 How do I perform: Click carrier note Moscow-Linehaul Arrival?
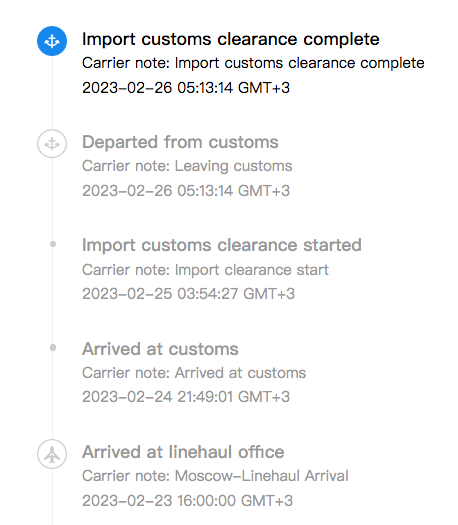point(215,476)
